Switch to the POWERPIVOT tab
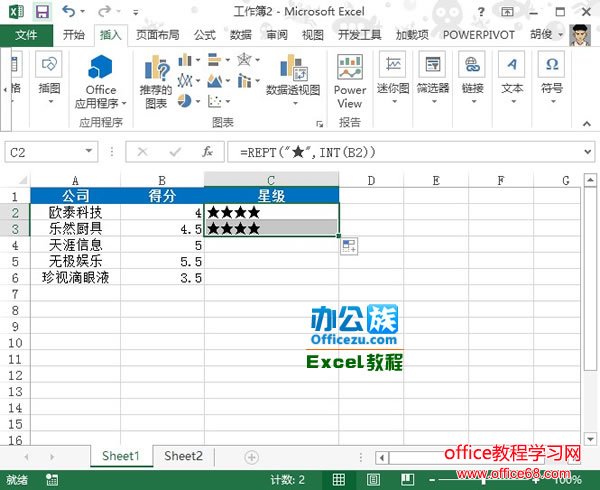600x490 pixels. [479, 35]
